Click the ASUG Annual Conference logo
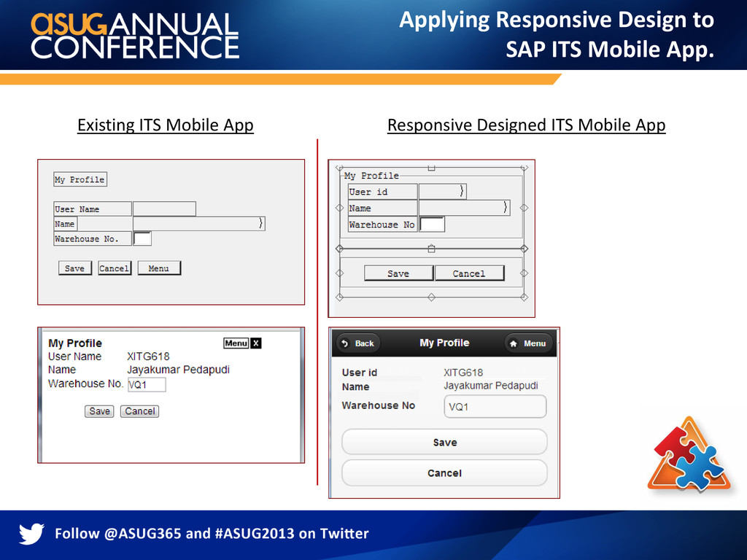 click(x=135, y=35)
